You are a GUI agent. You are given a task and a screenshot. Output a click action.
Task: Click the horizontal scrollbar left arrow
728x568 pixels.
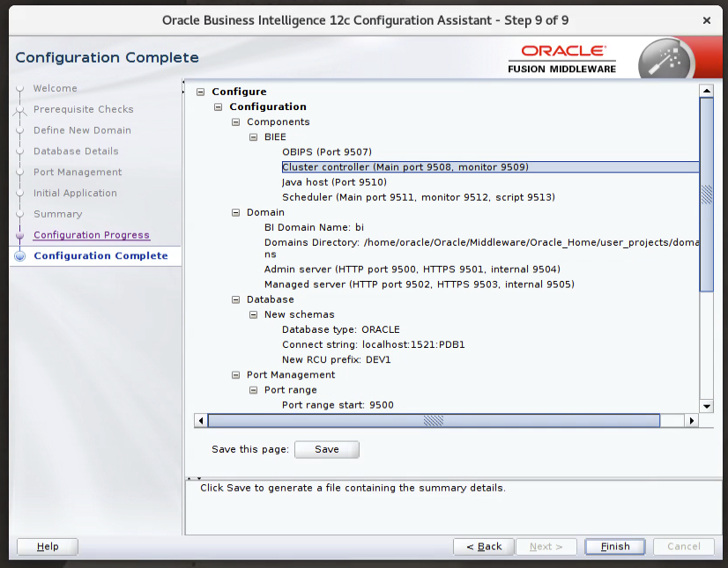point(201,420)
